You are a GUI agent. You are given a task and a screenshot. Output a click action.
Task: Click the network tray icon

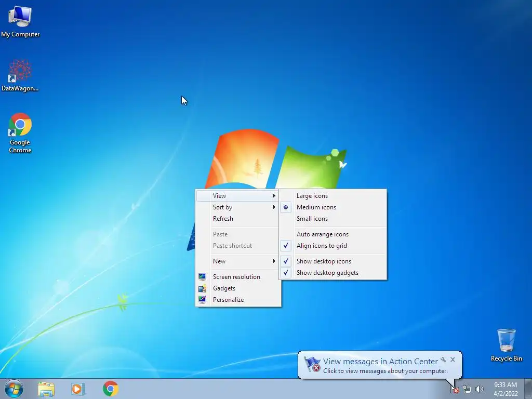click(467, 390)
